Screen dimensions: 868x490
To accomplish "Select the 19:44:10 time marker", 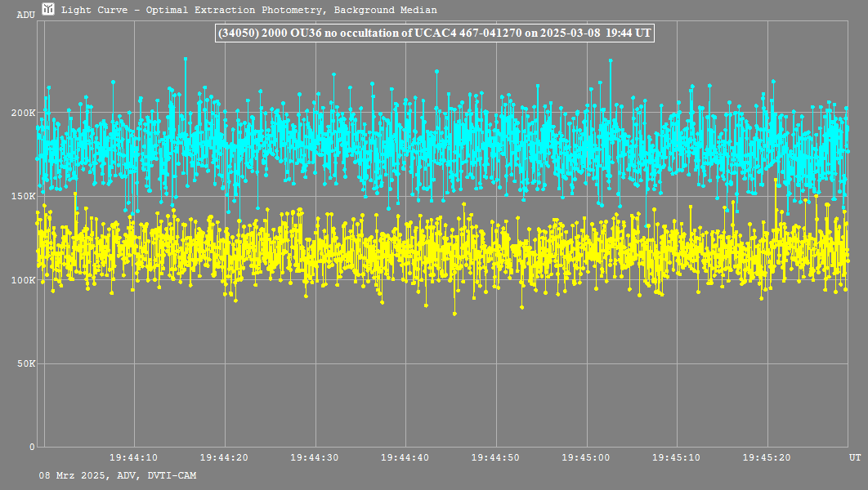I will click(133, 458).
